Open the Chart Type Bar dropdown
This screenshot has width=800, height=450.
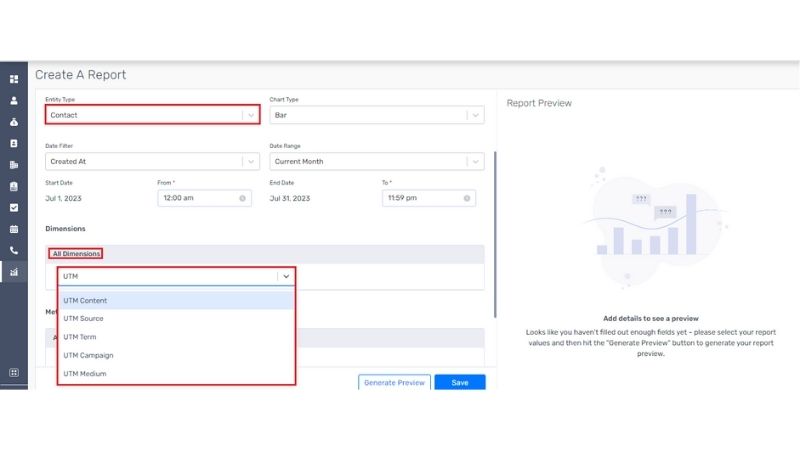377,115
